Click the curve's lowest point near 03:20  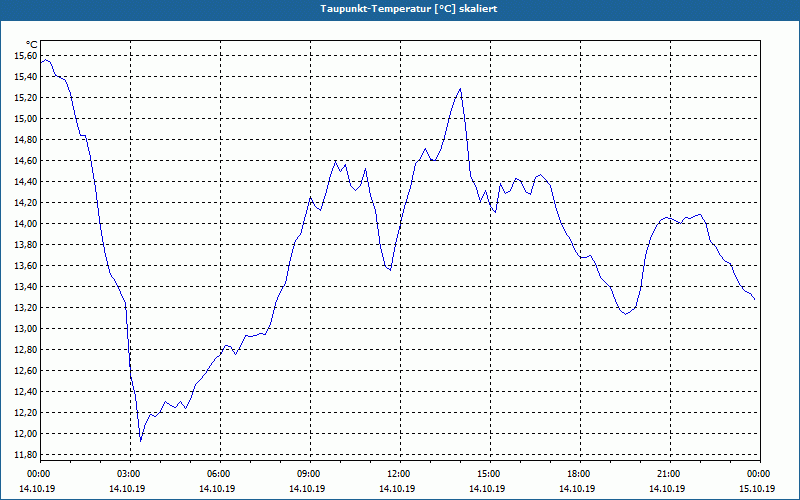coord(140,441)
